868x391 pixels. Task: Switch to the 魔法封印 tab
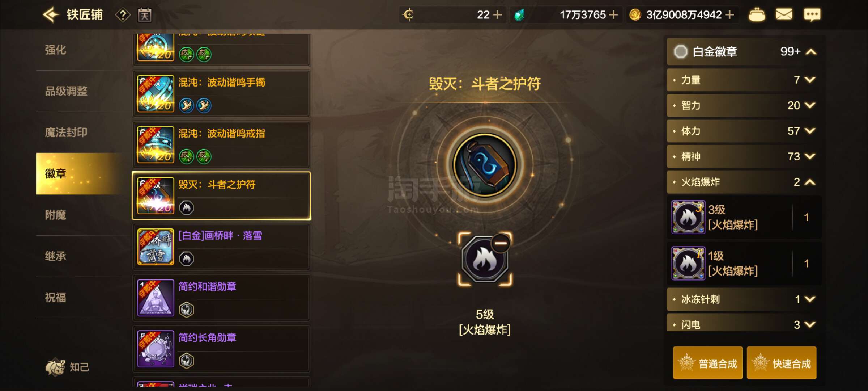pos(66,132)
